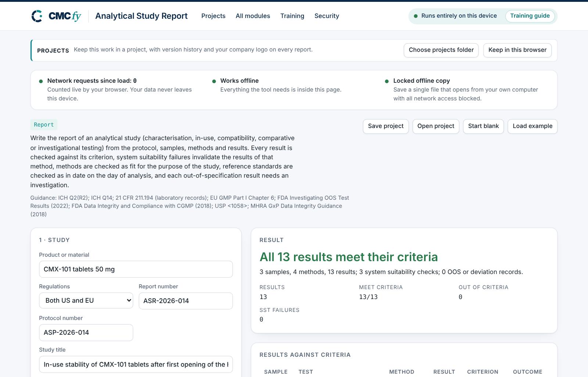Click the OUT OF CRITERIA label
Screen dimensions: 588x377
tap(483, 287)
